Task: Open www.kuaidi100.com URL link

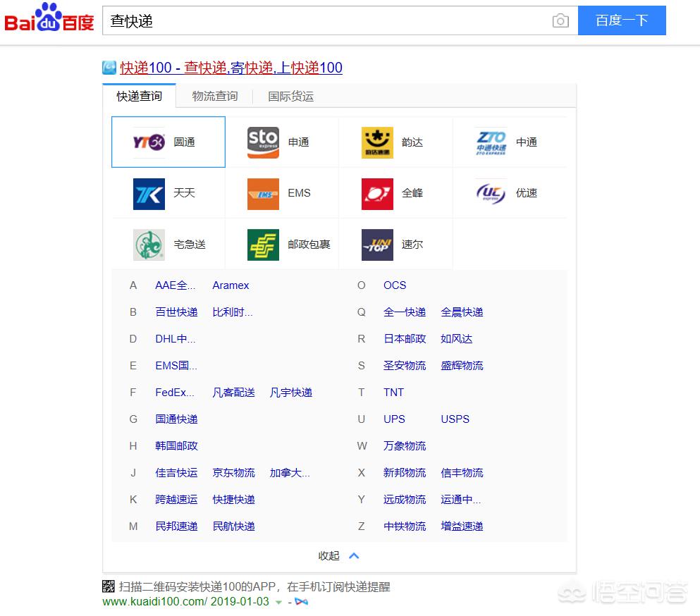Action: [x=154, y=602]
